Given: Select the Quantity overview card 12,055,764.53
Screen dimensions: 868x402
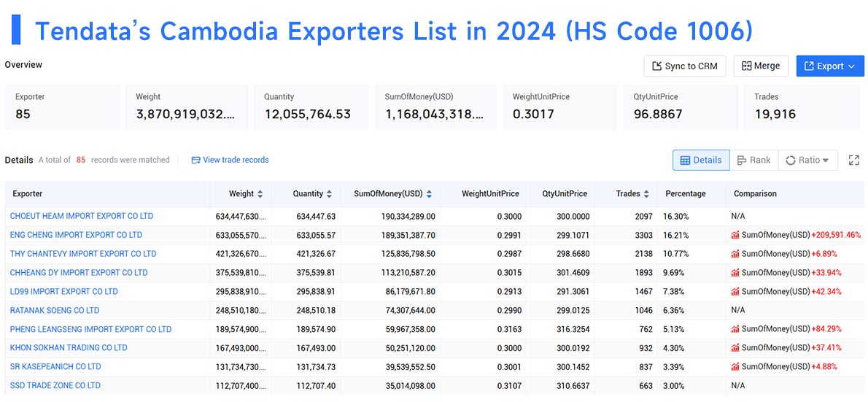Looking at the screenshot, I should coord(311,107).
